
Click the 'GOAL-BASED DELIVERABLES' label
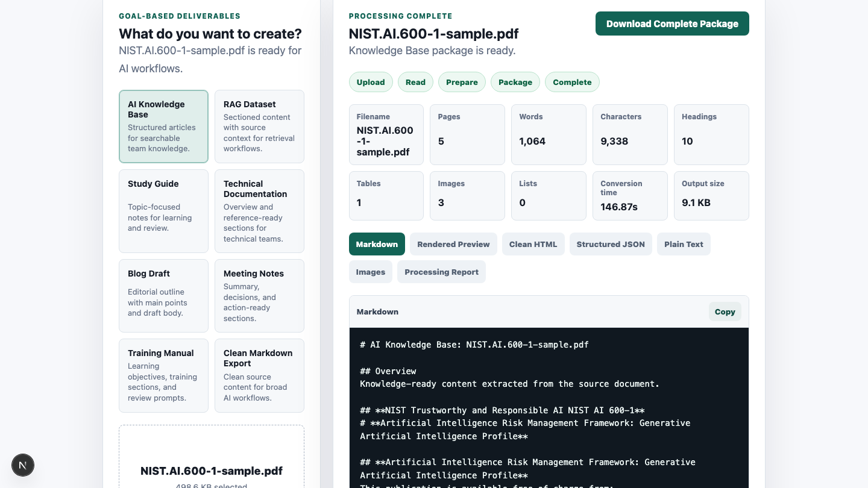(x=180, y=16)
